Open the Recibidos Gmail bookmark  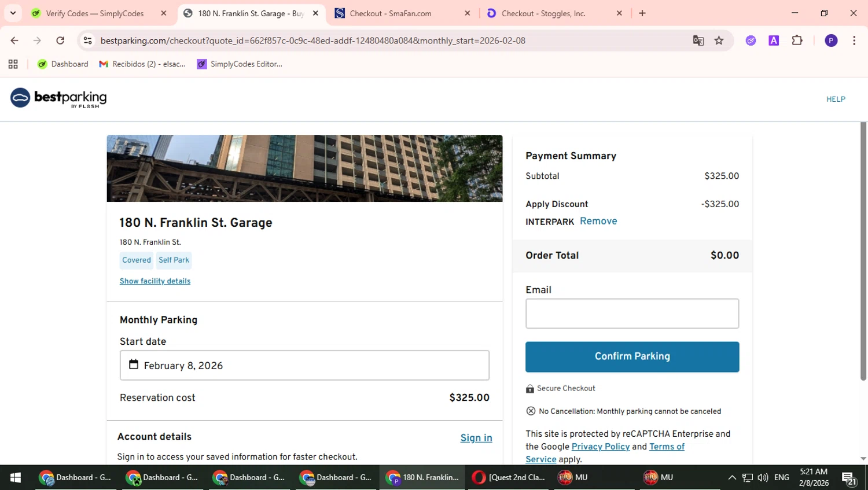click(x=142, y=64)
